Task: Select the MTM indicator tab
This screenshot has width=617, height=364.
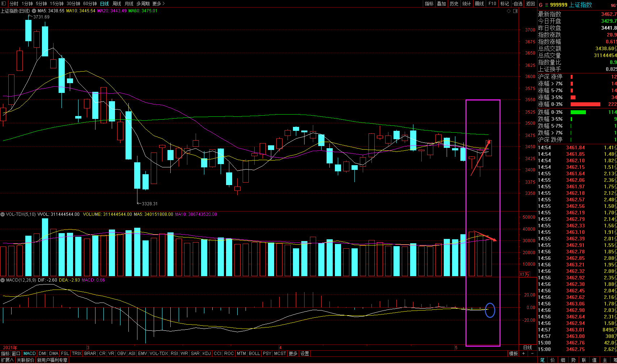Action: click(x=241, y=354)
